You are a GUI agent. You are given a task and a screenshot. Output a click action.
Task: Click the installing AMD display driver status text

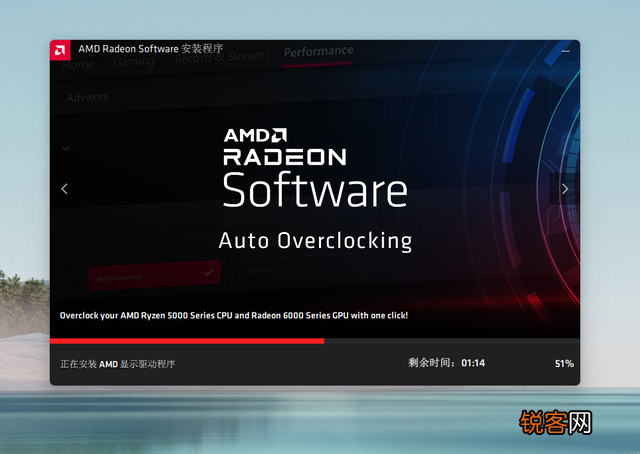point(118,364)
